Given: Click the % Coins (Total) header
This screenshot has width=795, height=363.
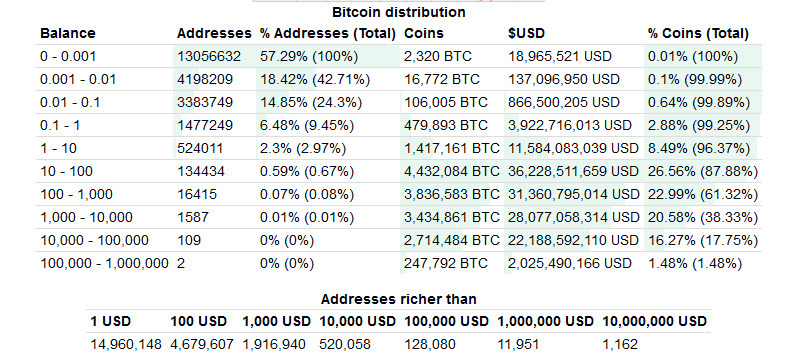Looking at the screenshot, I should 698,33.
